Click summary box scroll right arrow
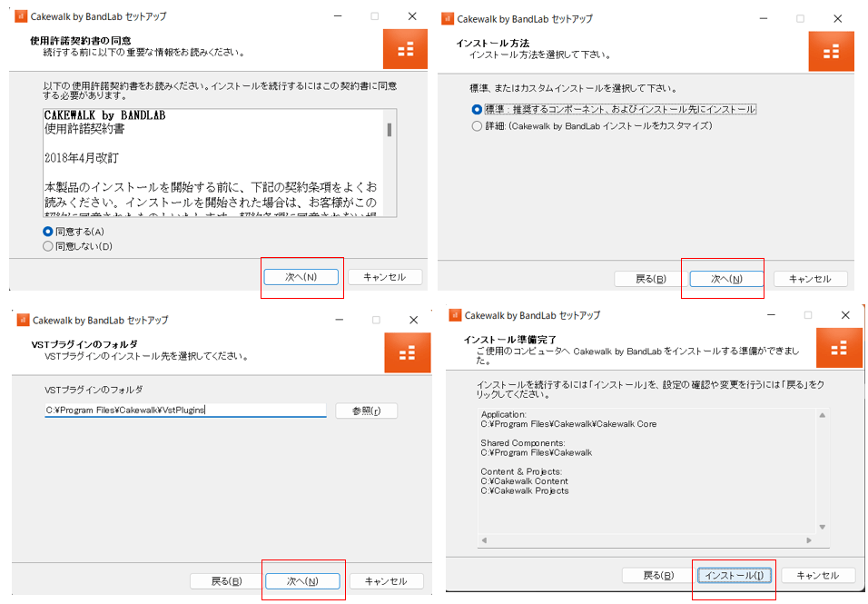Screen dimensions: 868x604 809,540
